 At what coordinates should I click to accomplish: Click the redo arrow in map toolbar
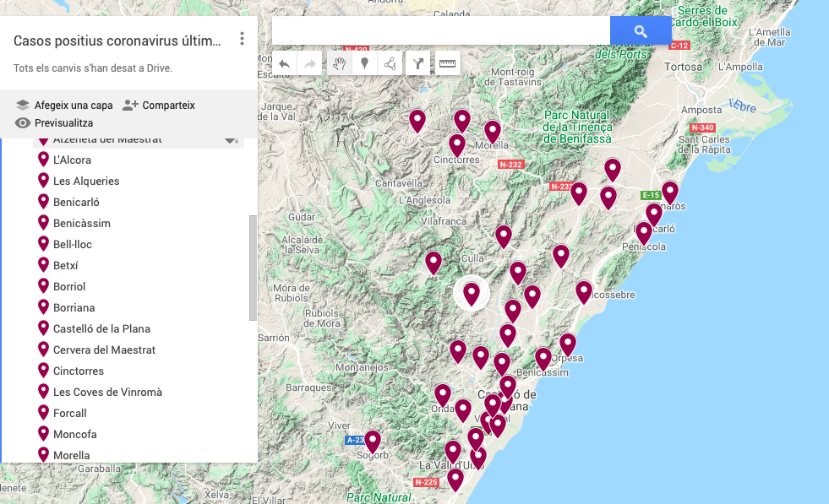coord(309,63)
